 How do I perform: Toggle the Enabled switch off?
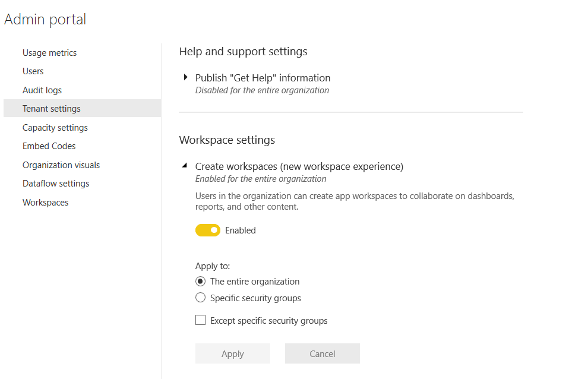208,230
